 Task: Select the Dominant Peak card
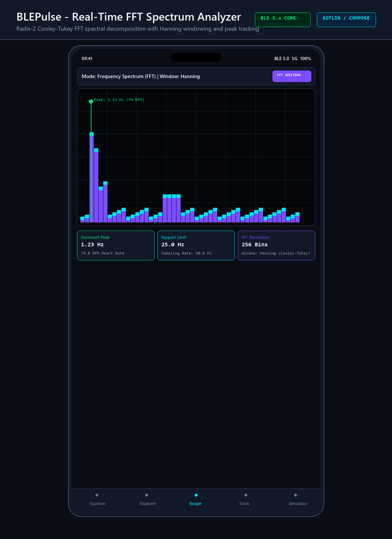(116, 245)
